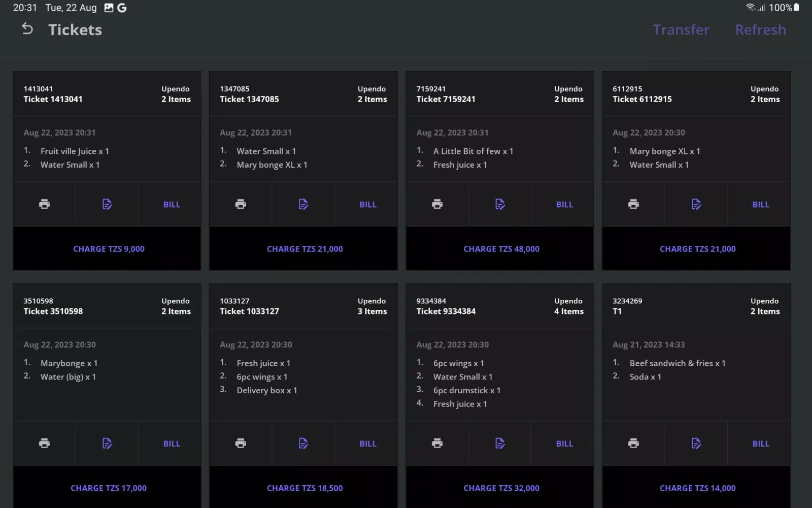This screenshot has width=812, height=508.
Task: Charge TZS 48,000 for ticket 7159241
Action: pyautogui.click(x=501, y=249)
